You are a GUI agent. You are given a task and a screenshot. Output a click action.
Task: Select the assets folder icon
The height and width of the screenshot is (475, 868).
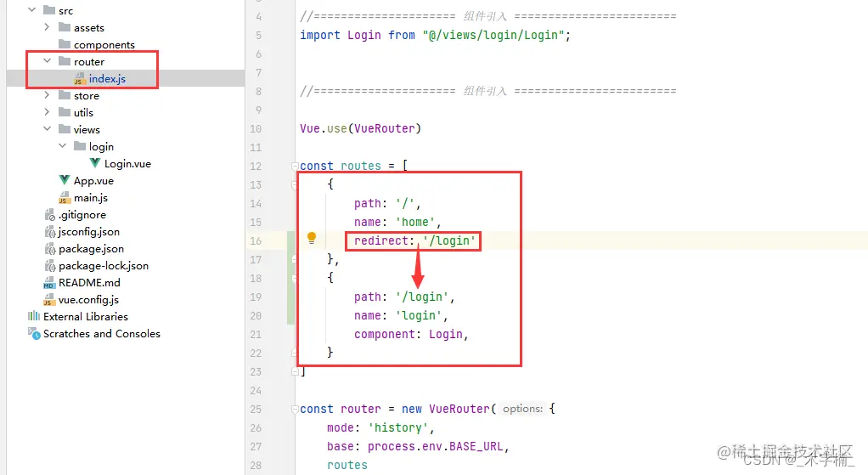[65, 27]
